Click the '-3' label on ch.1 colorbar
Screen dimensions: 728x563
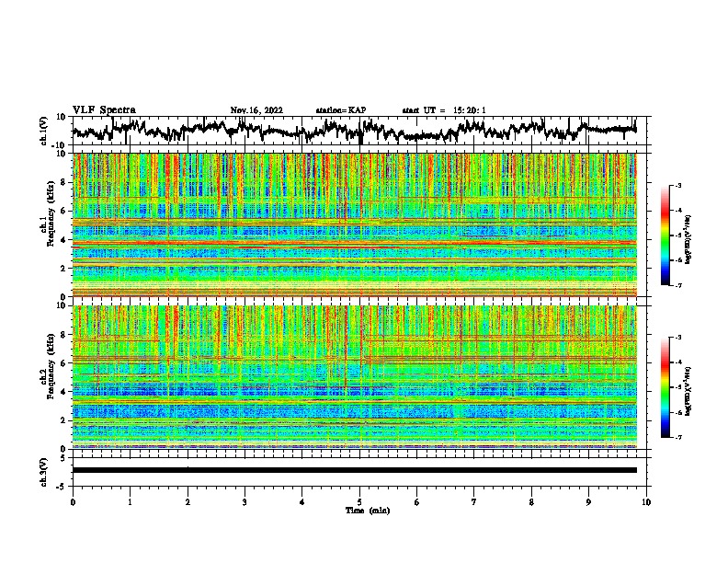pyautogui.click(x=678, y=185)
